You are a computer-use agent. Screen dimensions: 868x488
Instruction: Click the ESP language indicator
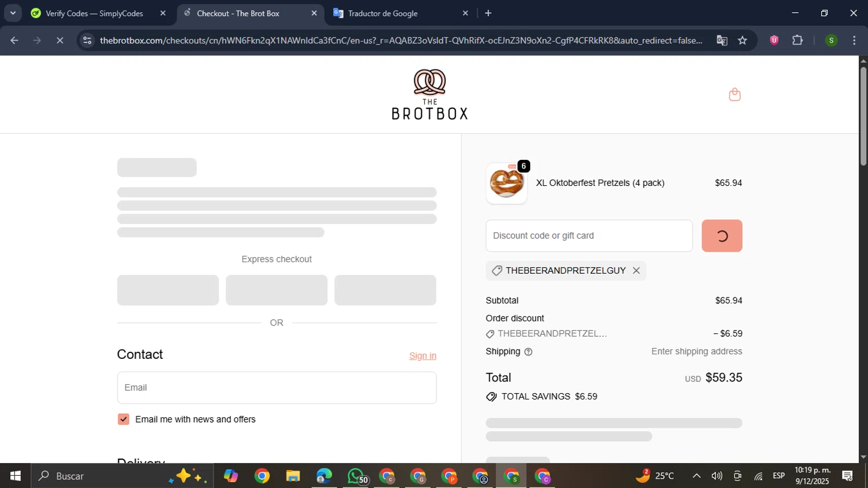point(779,476)
